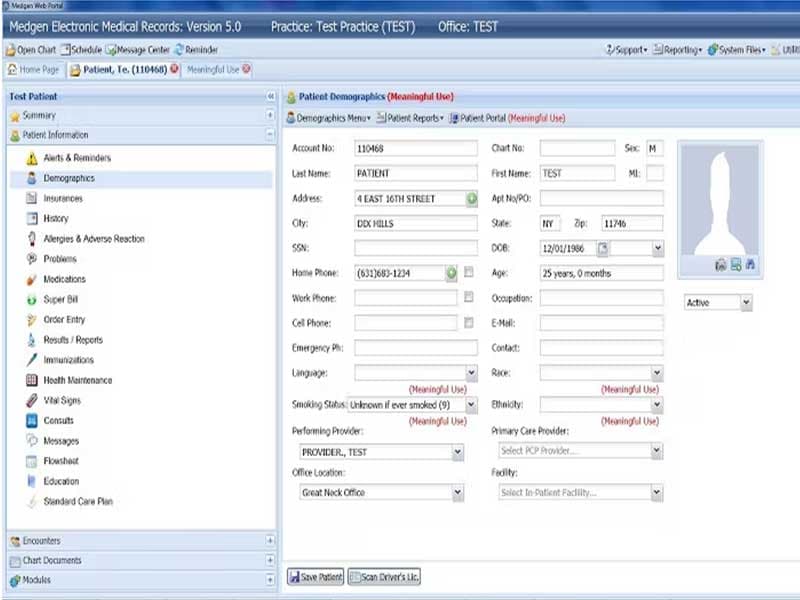Click the green add button beside Address
The image size is (800, 600).
(472, 199)
